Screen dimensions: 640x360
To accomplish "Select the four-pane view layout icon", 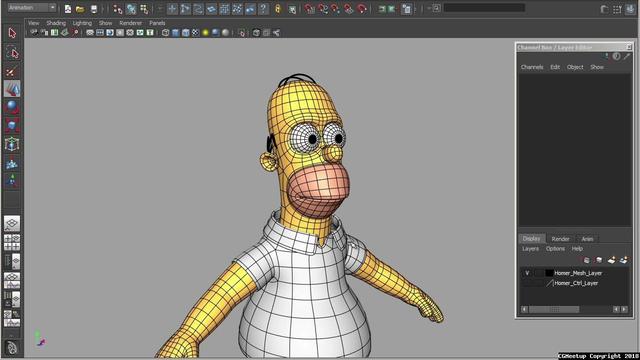I will click(12, 242).
